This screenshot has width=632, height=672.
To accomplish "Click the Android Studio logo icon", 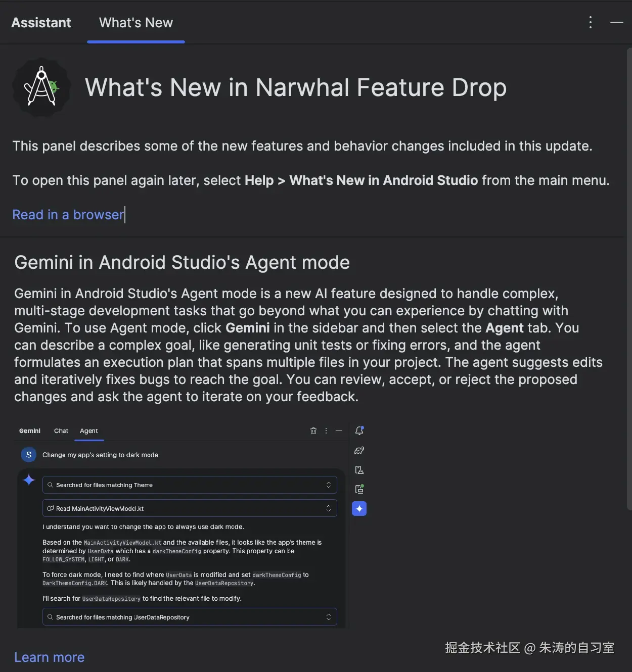I will 41,87.
